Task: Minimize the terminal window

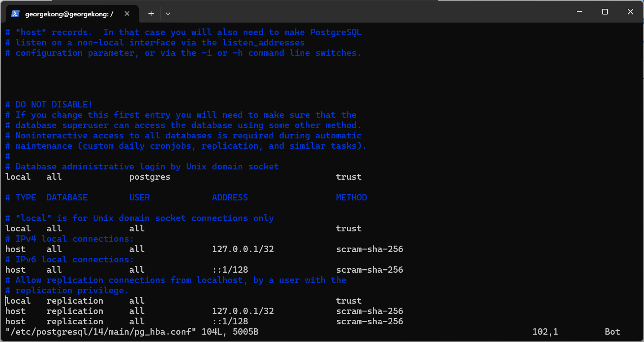Action: point(579,12)
